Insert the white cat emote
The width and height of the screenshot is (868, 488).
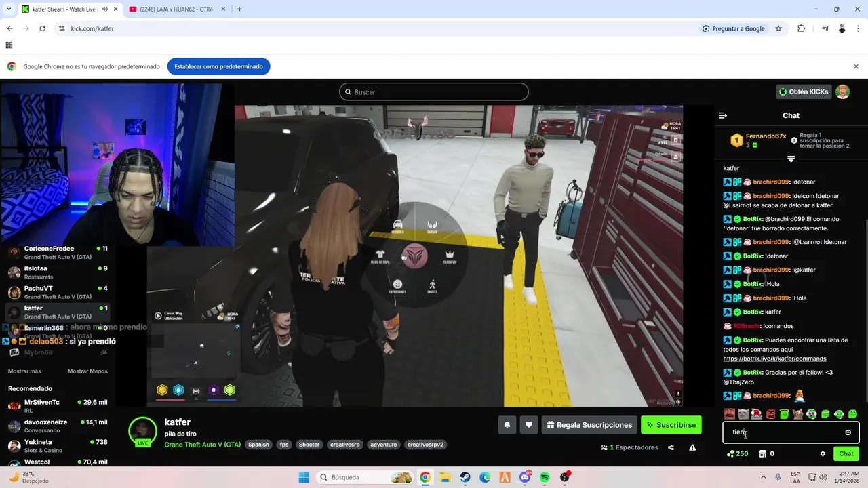[x=743, y=413]
